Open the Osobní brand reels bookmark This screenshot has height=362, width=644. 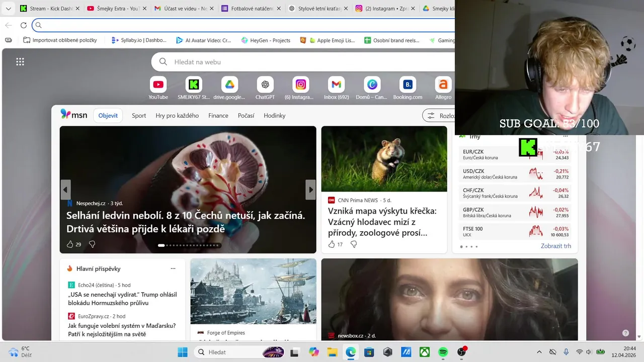(392, 40)
